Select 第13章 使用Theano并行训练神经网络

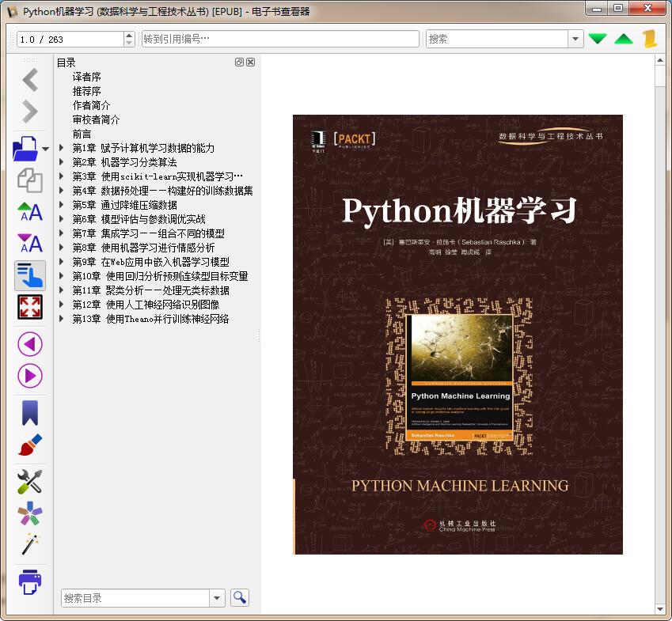coord(150,319)
